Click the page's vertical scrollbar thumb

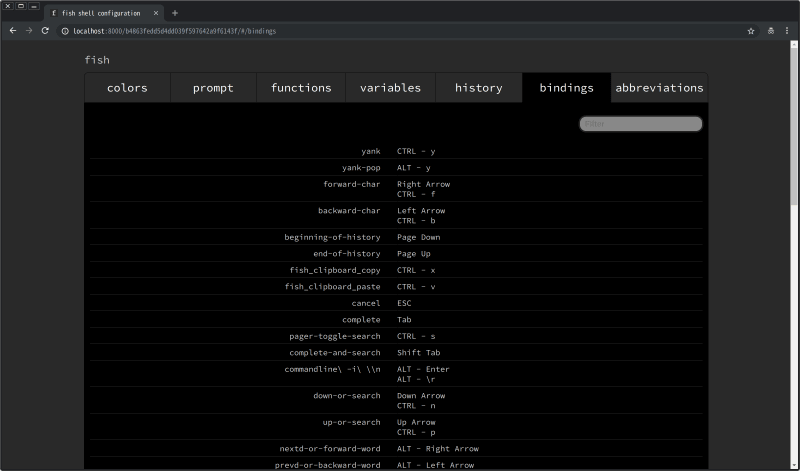click(794, 127)
